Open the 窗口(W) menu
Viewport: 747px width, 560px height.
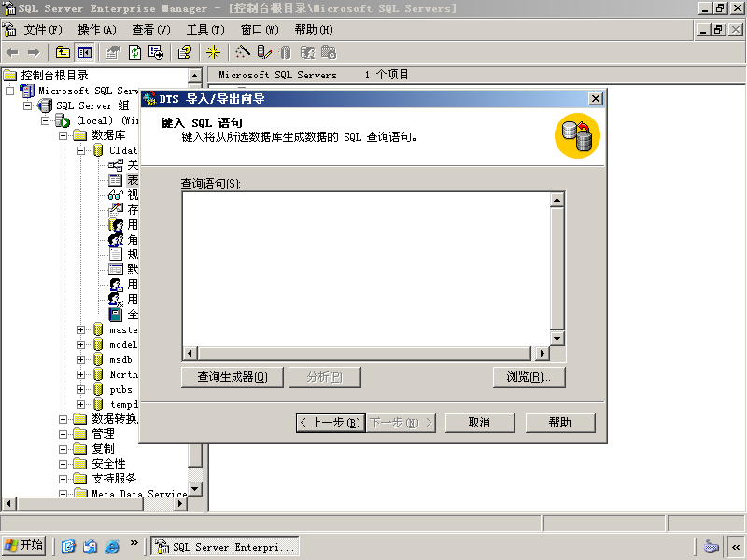coord(260,30)
